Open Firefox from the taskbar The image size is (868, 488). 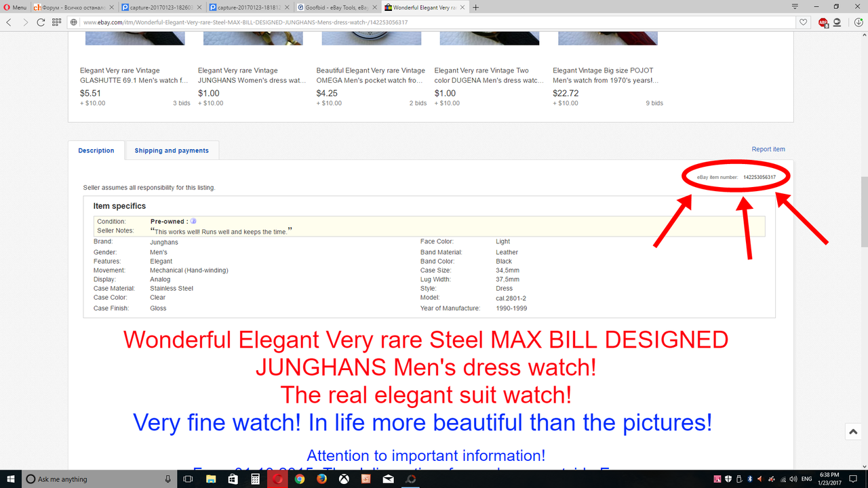322,479
